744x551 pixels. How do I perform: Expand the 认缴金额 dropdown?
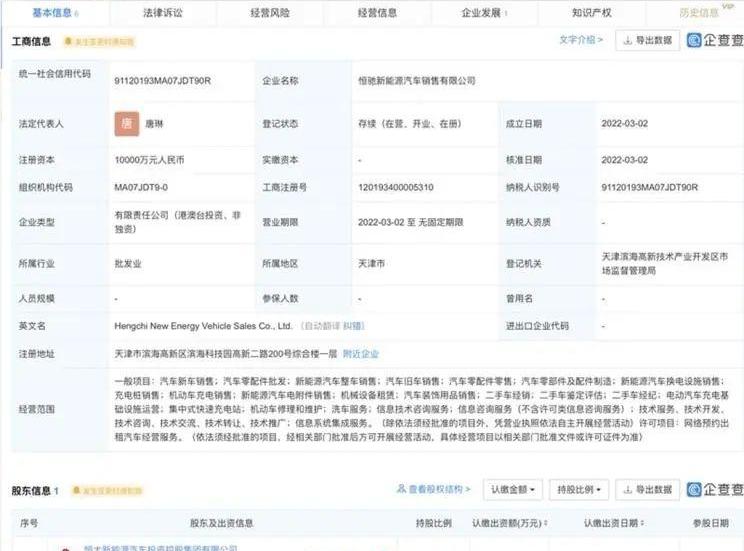click(513, 489)
